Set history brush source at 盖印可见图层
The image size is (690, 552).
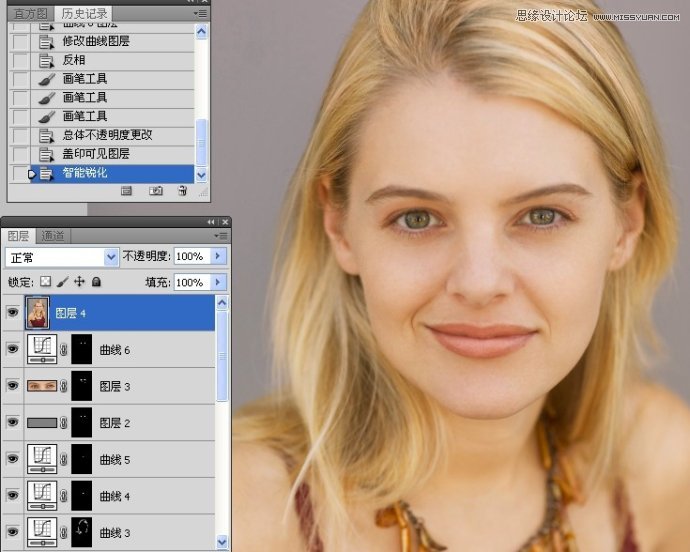pyautogui.click(x=20, y=154)
